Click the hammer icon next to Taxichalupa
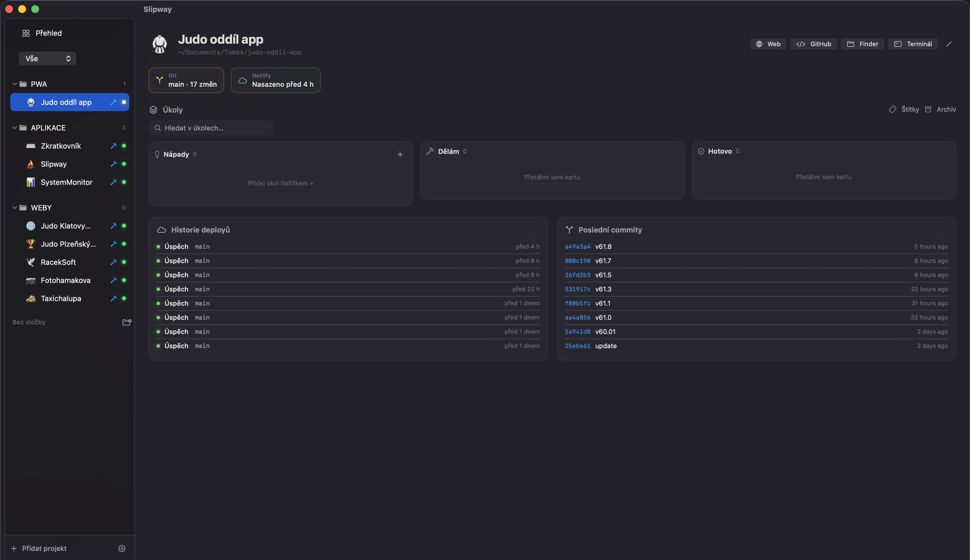This screenshot has width=970, height=560. tap(113, 299)
